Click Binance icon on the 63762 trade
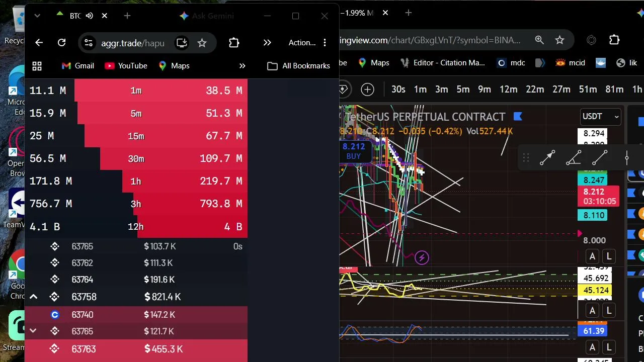644x362 pixels. coord(55,263)
